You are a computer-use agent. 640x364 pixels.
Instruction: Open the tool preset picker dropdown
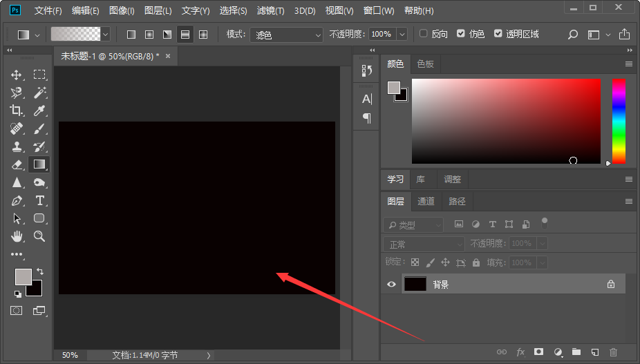[37, 35]
